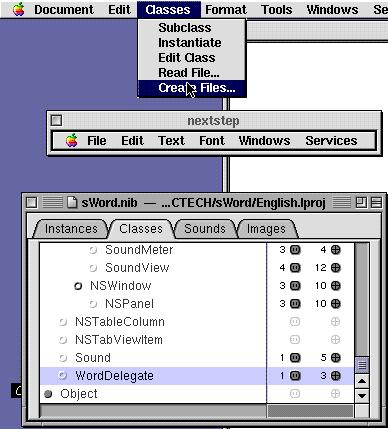Select the NSPanel class row
Image resolution: width=388 pixels, height=429 pixels.
click(x=197, y=304)
